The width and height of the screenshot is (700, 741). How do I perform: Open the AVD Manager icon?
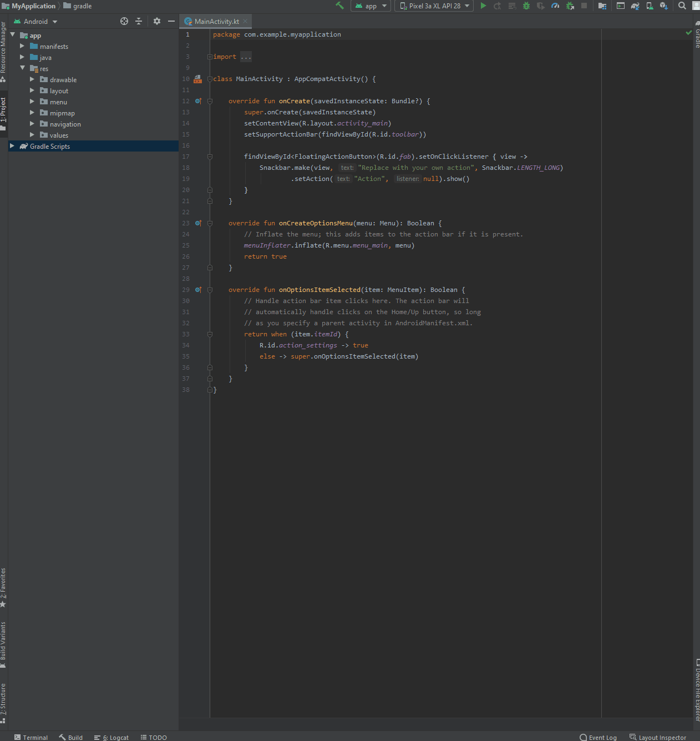pyautogui.click(x=650, y=6)
